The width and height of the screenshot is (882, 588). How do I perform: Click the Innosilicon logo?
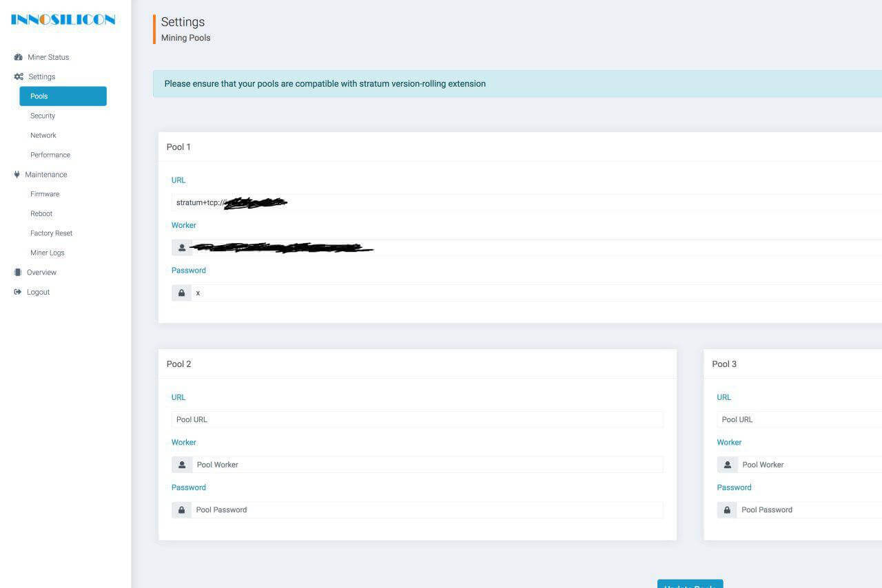[63, 20]
